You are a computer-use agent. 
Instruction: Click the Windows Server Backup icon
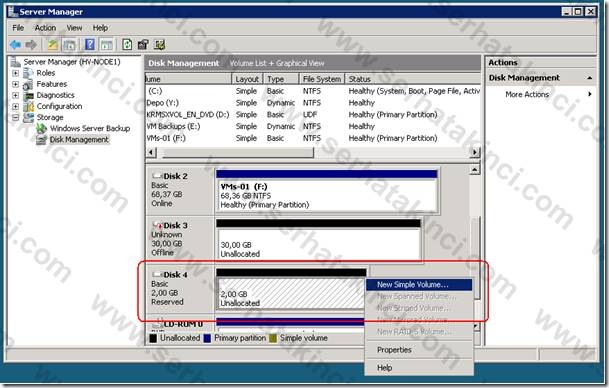point(41,128)
